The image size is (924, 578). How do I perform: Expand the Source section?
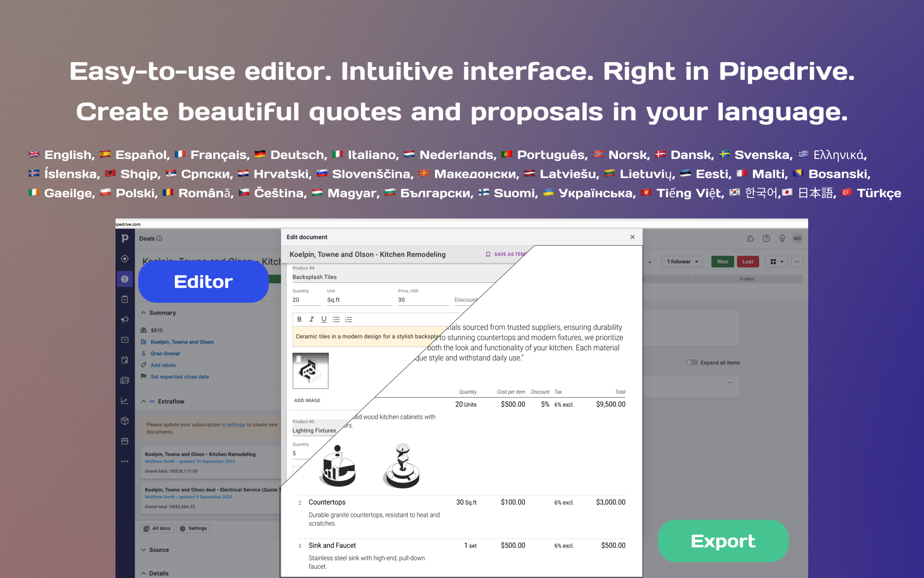[143, 550]
